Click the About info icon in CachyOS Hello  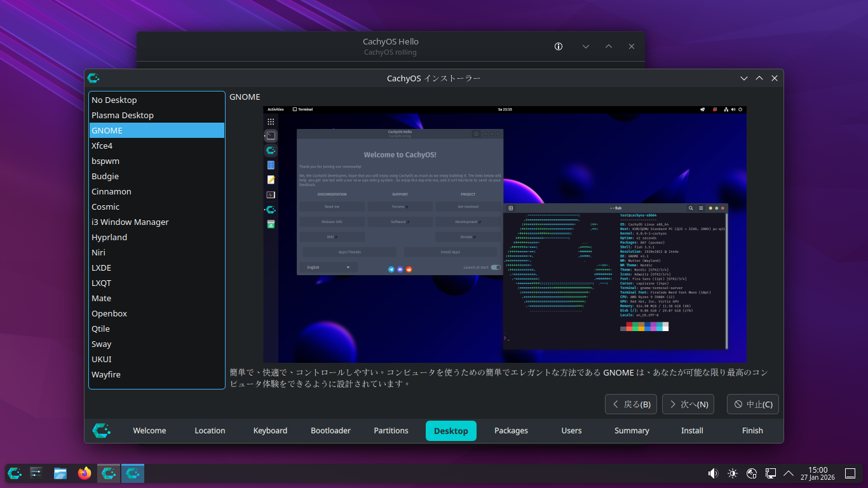(x=559, y=46)
